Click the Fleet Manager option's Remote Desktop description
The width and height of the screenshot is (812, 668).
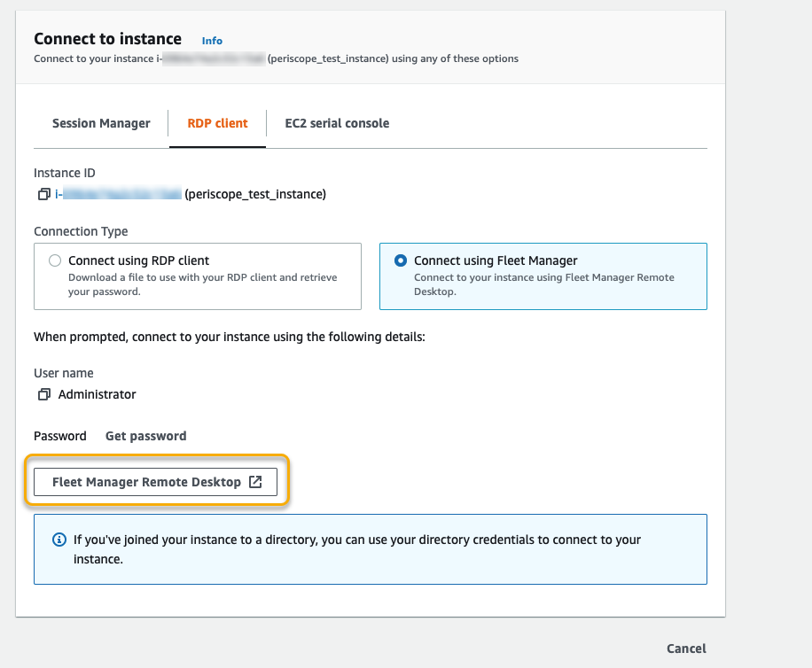543,284
